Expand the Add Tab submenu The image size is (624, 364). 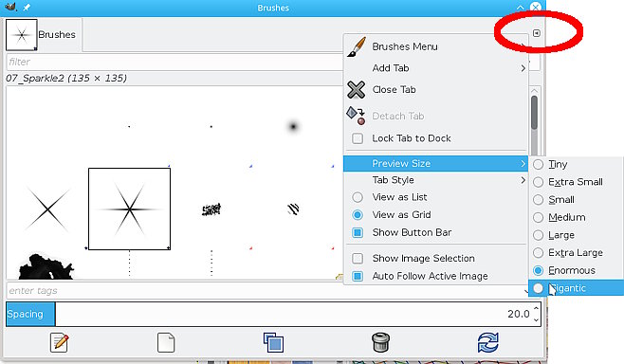pos(436,68)
